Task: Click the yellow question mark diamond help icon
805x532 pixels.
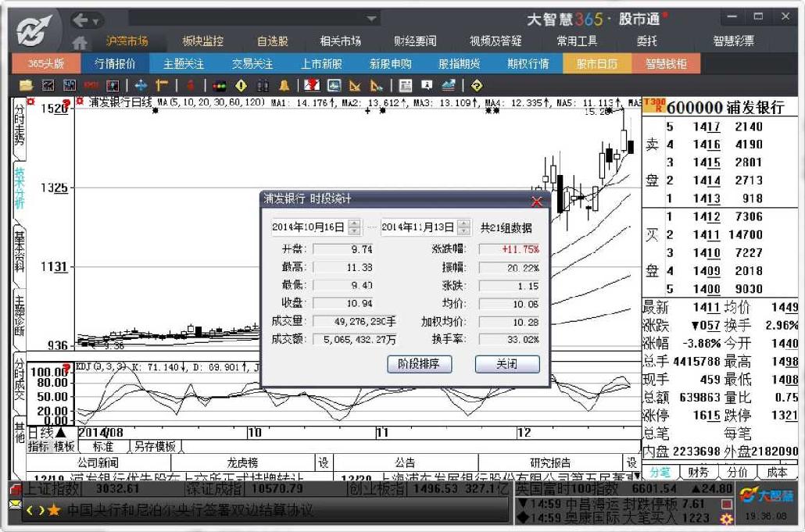Action: (477, 86)
